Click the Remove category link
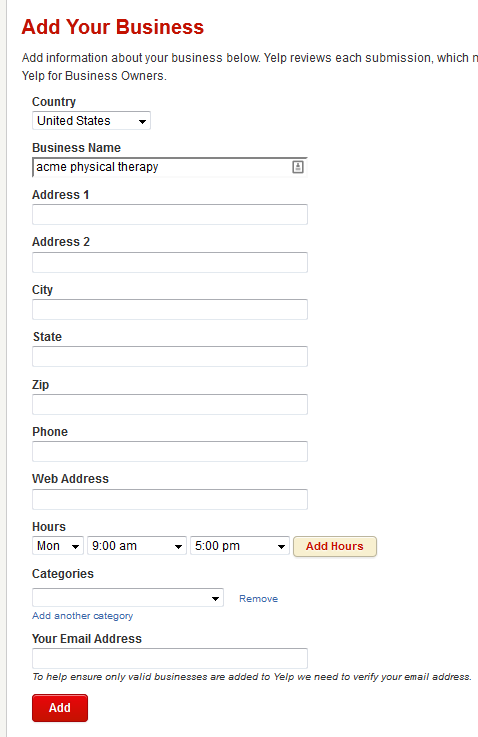 258,598
